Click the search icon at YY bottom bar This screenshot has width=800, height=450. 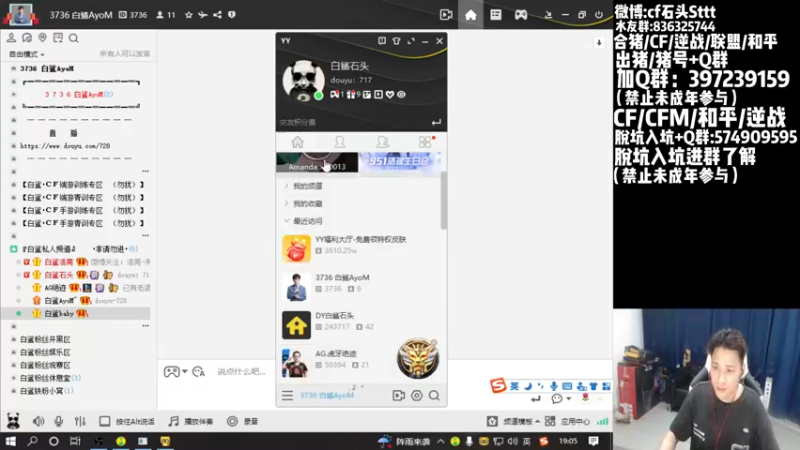434,395
